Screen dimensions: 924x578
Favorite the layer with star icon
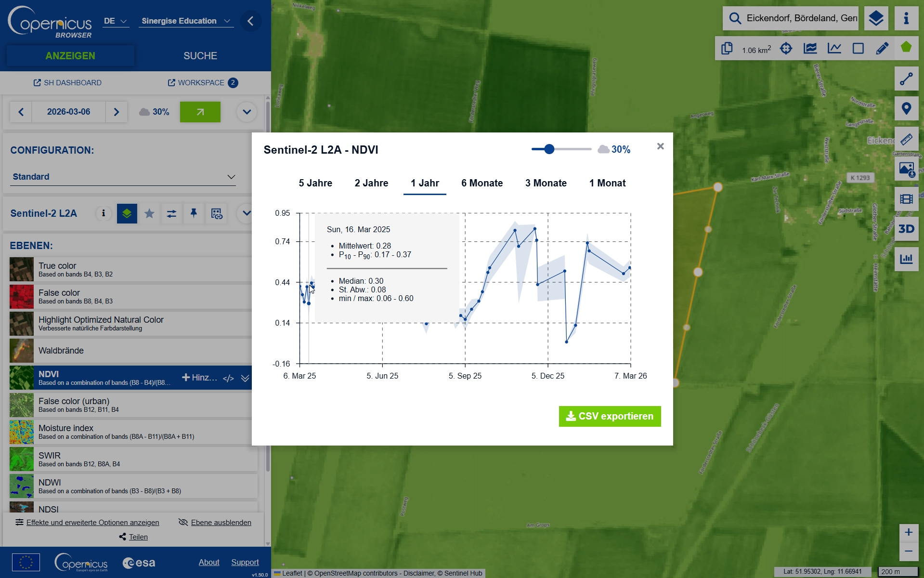point(149,213)
